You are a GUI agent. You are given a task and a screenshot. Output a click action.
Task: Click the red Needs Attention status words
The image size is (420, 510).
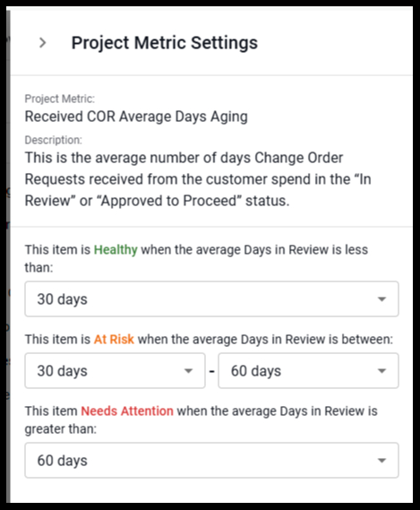pyautogui.click(x=127, y=411)
